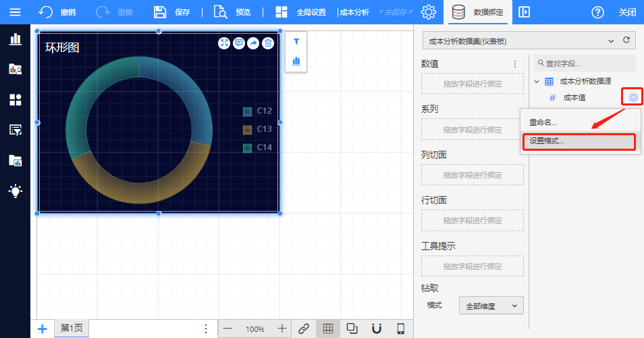This screenshot has height=338, width=644.
Task: Choose 重命名 from the context menu
Action: (x=543, y=123)
